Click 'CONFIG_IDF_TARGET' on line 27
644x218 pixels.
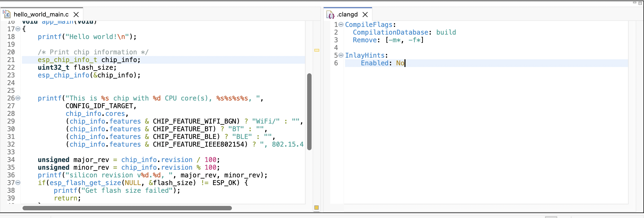pos(99,106)
